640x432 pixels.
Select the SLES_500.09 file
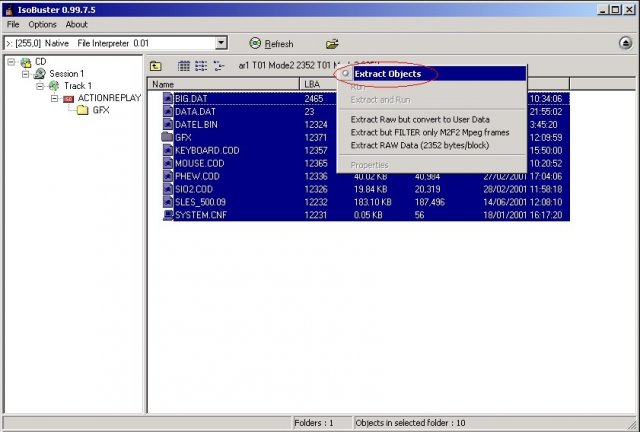click(x=200, y=202)
